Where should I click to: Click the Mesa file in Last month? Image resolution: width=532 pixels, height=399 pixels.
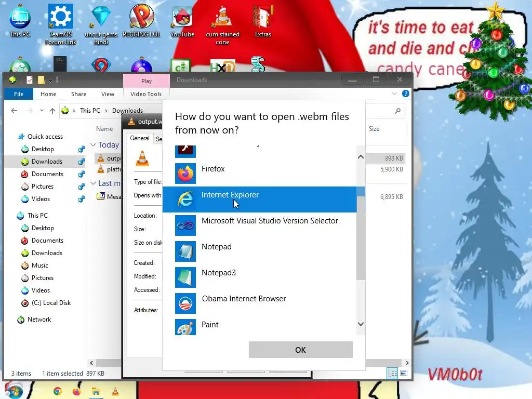click(x=109, y=196)
